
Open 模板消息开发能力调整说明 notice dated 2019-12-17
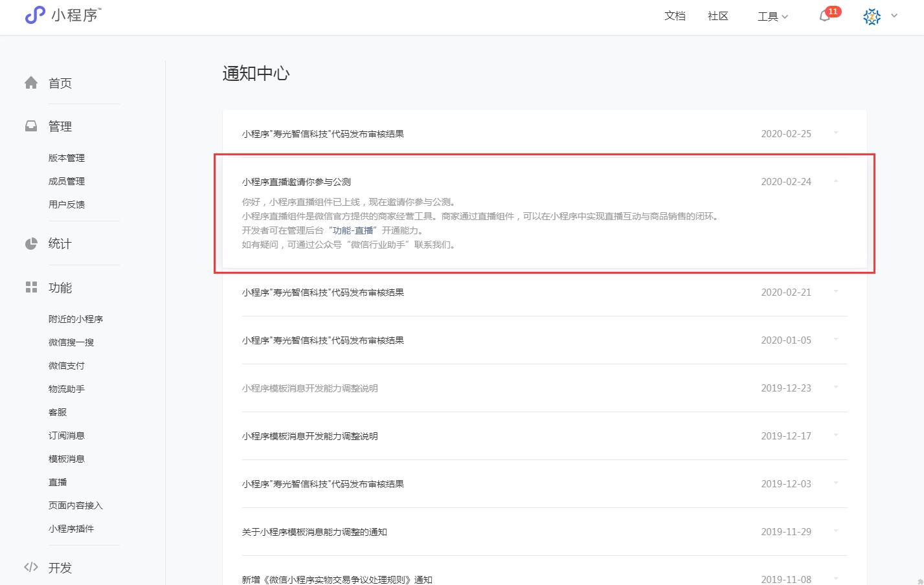(310, 436)
